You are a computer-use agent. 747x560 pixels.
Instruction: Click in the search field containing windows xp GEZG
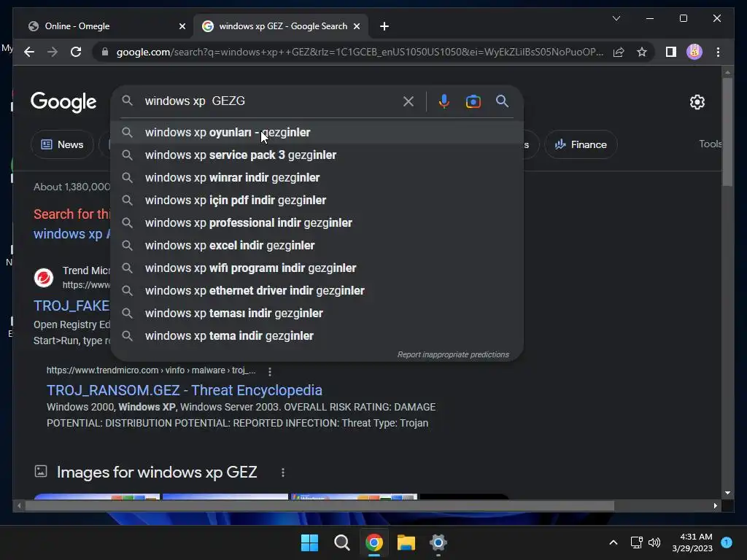pos(271,101)
